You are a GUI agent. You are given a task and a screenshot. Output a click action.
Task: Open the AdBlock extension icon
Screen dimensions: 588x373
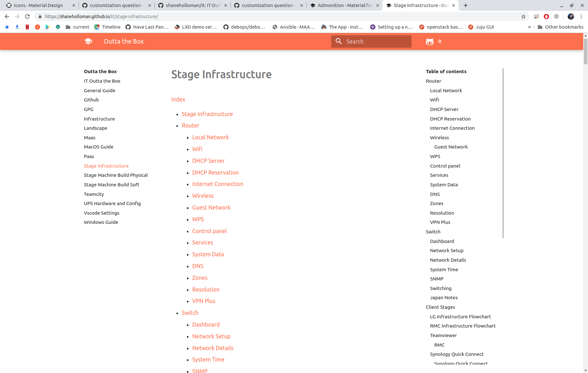(x=546, y=16)
